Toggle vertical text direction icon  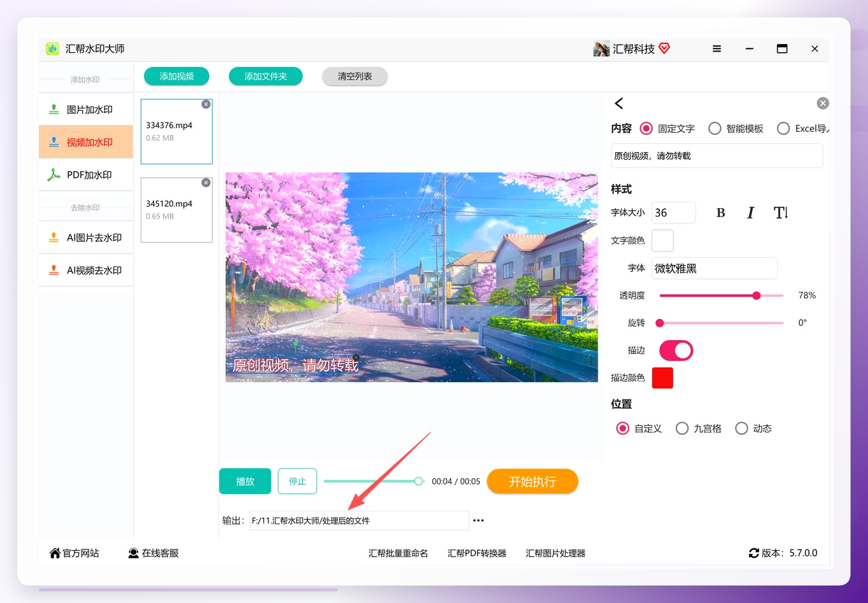pos(781,213)
